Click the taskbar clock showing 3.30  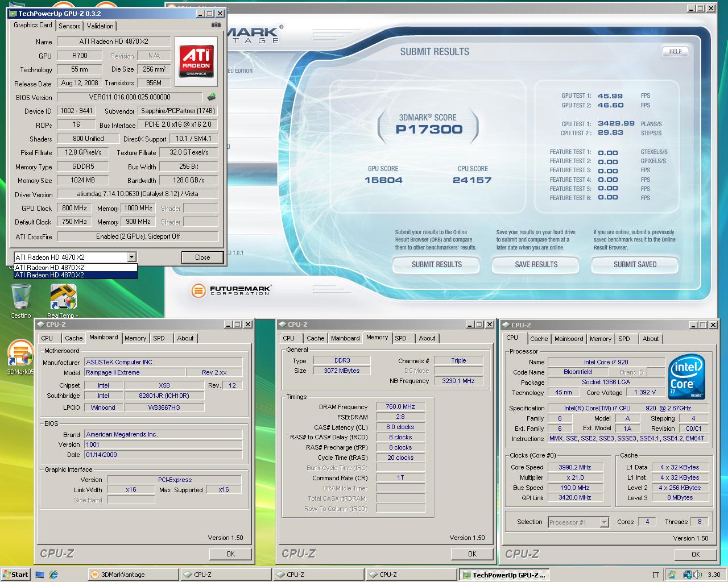(714, 575)
